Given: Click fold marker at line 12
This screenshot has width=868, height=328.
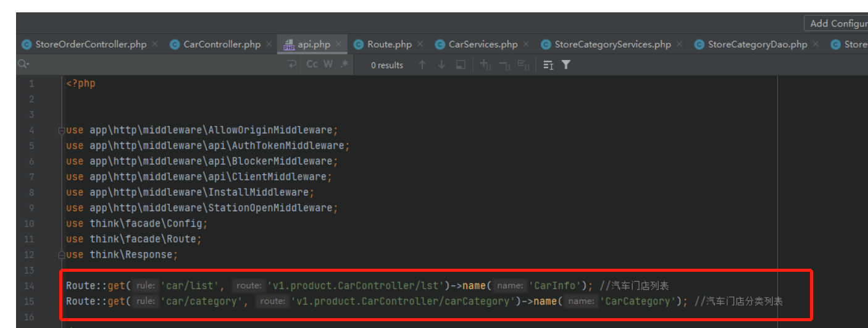Looking at the screenshot, I should pos(62,254).
